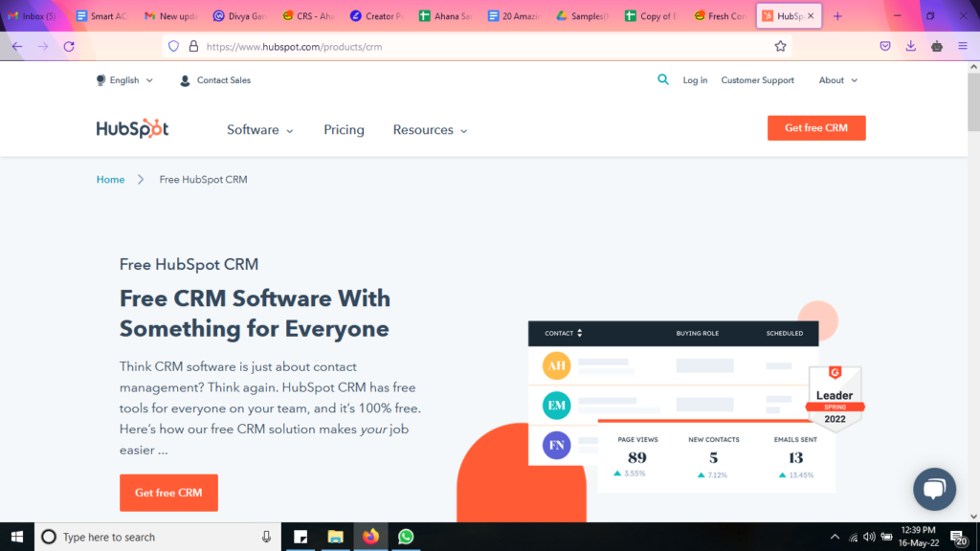Open the live chat bubble widget
Image resolution: width=980 pixels, height=551 pixels.
pyautogui.click(x=934, y=489)
